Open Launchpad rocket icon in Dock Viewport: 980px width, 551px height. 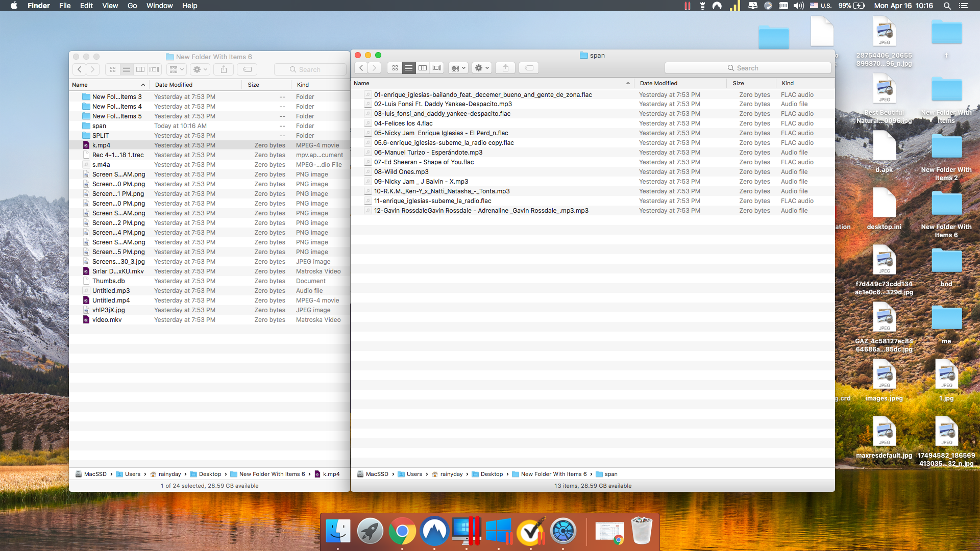point(370,532)
